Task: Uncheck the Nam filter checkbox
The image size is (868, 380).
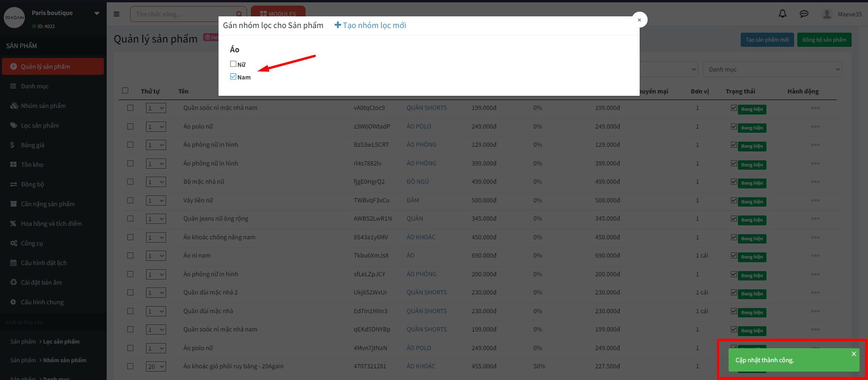Action: pos(233,77)
